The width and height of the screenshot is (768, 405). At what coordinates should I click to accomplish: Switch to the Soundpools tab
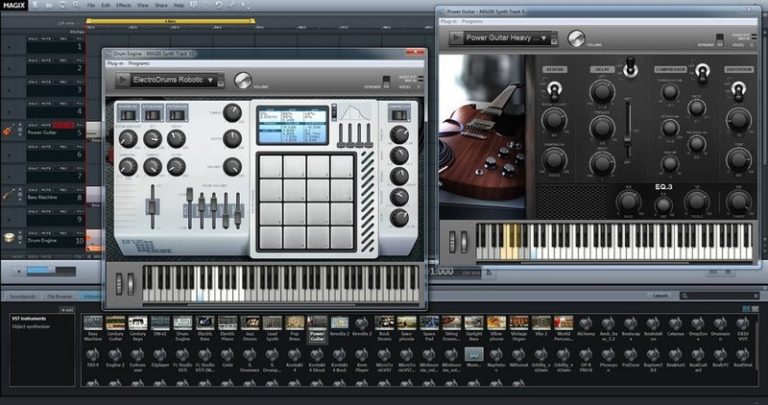(23, 296)
